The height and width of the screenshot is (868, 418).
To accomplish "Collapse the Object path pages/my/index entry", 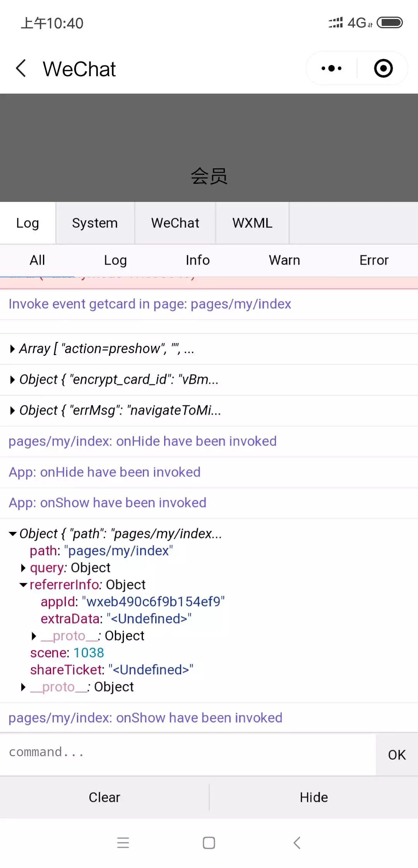I will [13, 534].
